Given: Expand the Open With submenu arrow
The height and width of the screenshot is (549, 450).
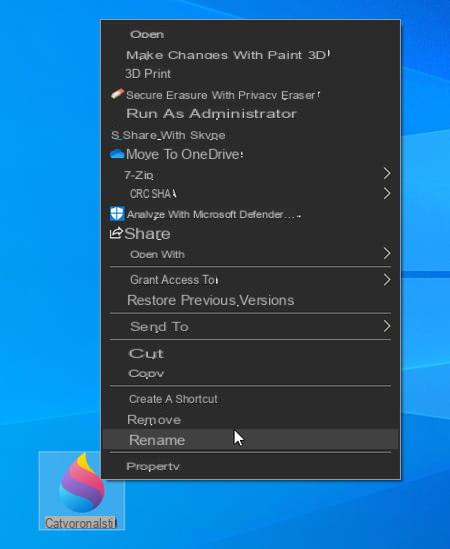Looking at the screenshot, I should pyautogui.click(x=387, y=253).
